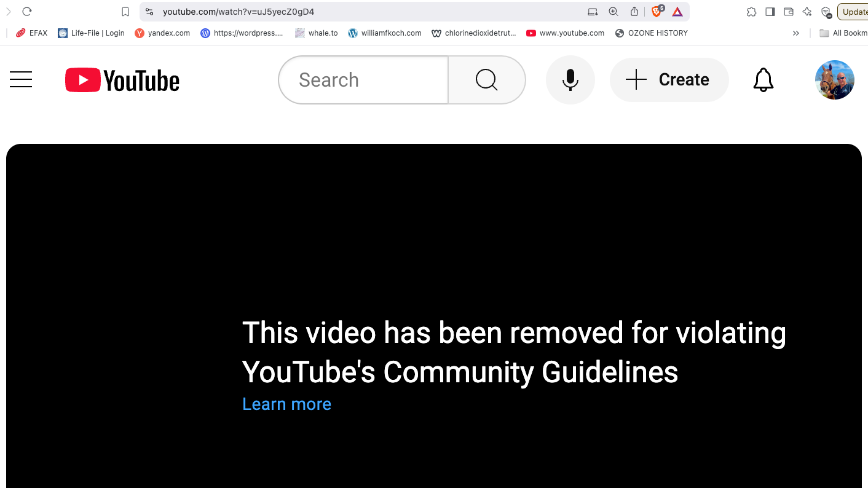Reload the page with refresh icon

tap(27, 12)
